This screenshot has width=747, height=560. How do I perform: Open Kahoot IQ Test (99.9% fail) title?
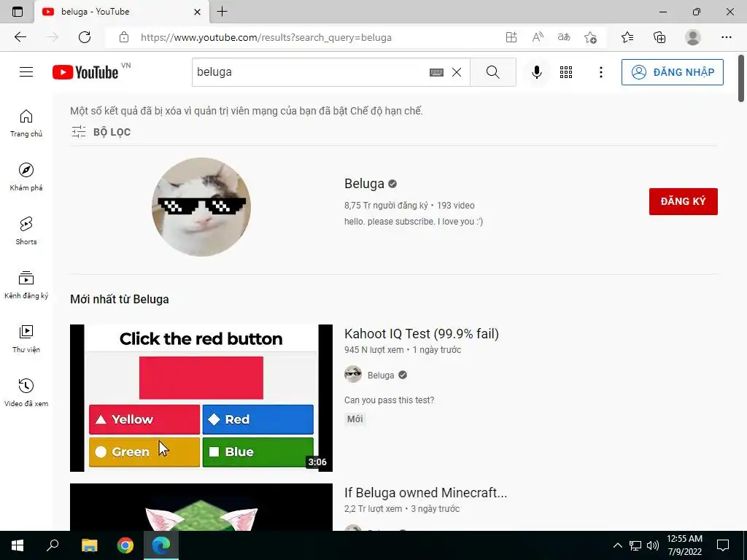pos(421,334)
